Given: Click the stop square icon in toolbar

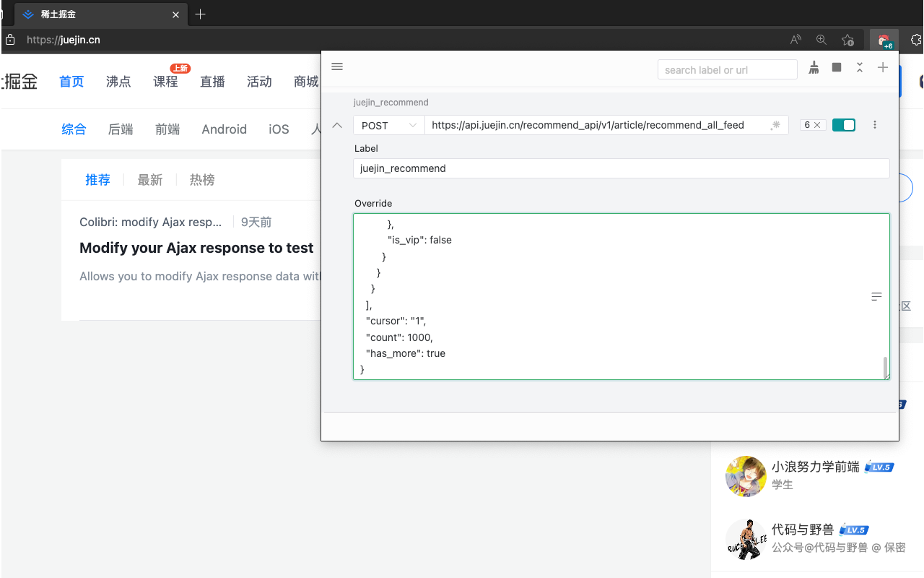Looking at the screenshot, I should 837,66.
